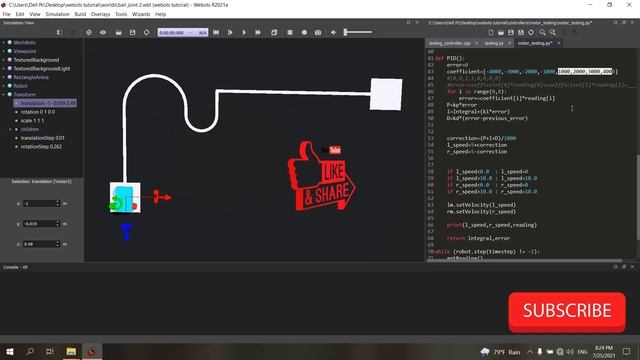
Task: Select rotation 0 1 0 0 field
Action: (x=38, y=112)
